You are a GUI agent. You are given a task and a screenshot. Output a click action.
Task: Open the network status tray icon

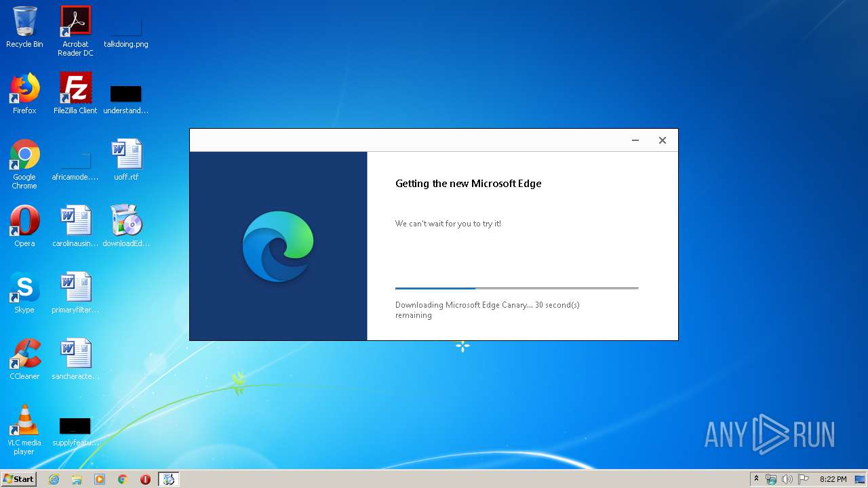pos(771,479)
